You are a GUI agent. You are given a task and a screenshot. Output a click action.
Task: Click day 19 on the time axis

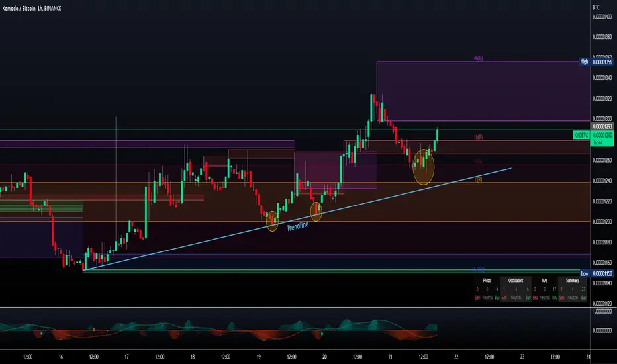tap(259, 357)
